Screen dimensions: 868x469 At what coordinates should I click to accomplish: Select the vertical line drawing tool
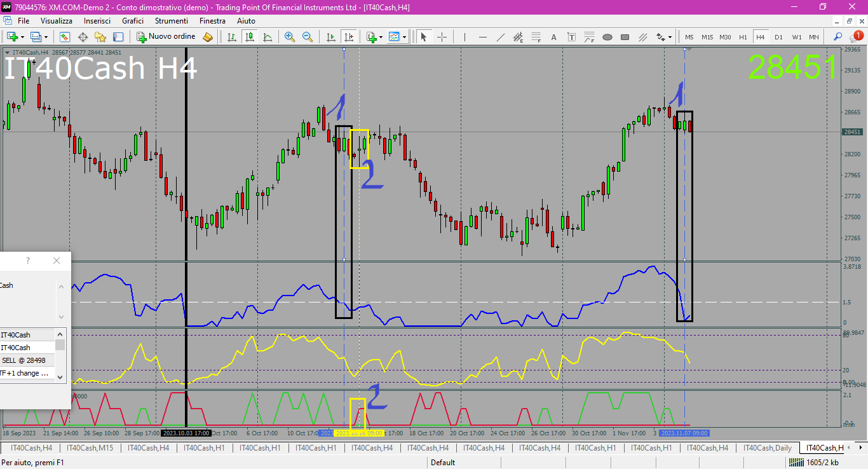point(465,37)
